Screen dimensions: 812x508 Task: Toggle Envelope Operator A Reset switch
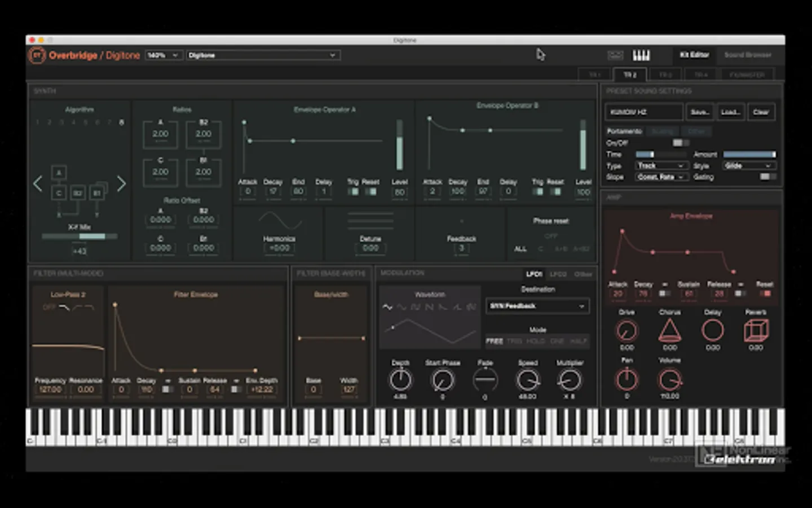coord(370,192)
